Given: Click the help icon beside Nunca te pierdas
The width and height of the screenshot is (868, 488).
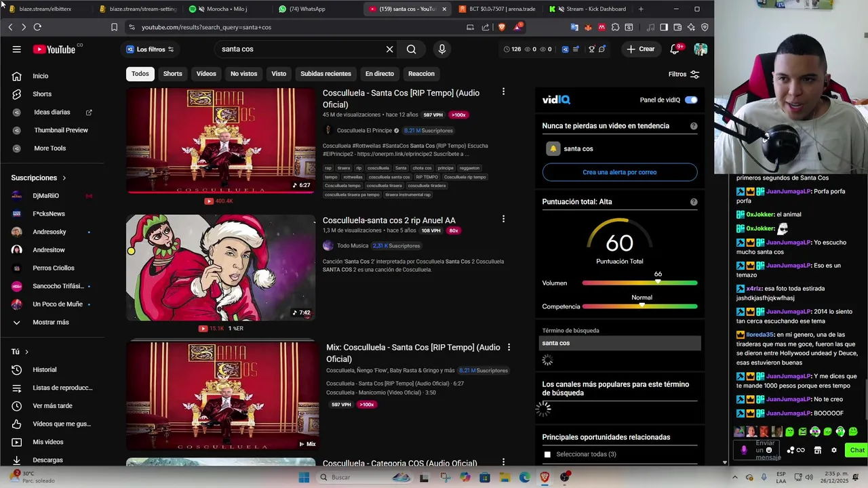Looking at the screenshot, I should click(x=694, y=126).
